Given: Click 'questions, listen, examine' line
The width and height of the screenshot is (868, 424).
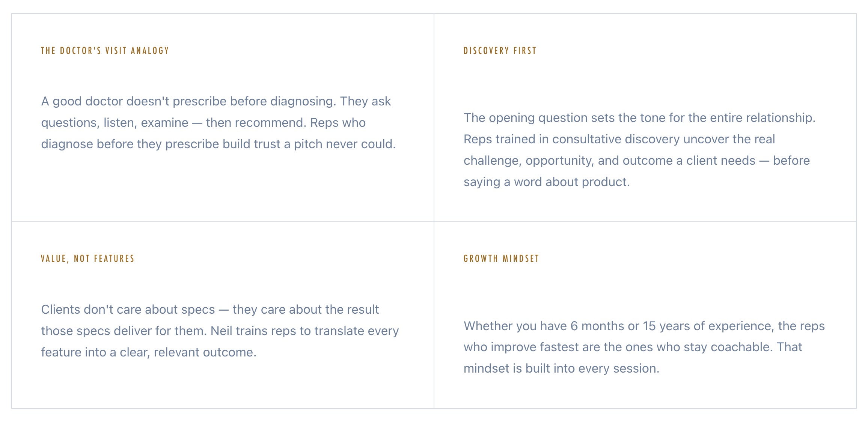Looking at the screenshot, I should tap(203, 123).
